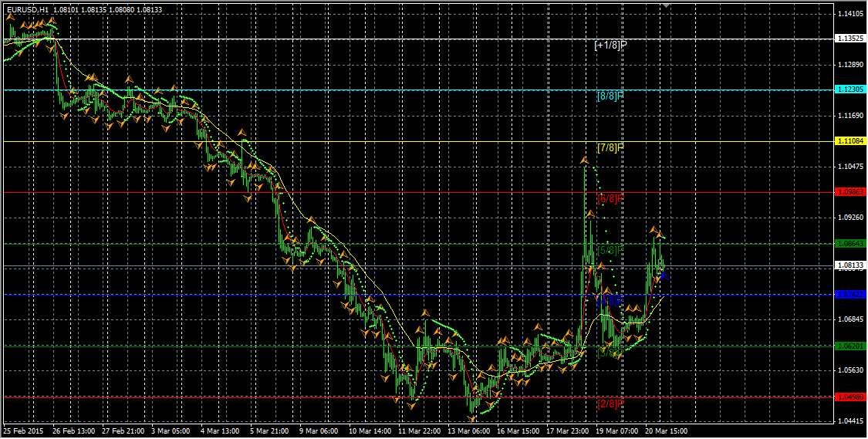Click the yellow 1.11084 price tag
Screen dimensions: 868x439
pos(850,142)
